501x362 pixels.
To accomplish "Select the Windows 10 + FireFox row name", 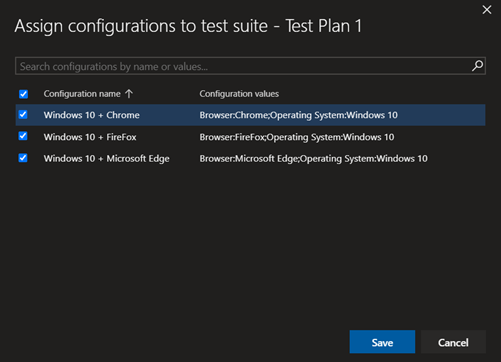I will click(x=90, y=137).
